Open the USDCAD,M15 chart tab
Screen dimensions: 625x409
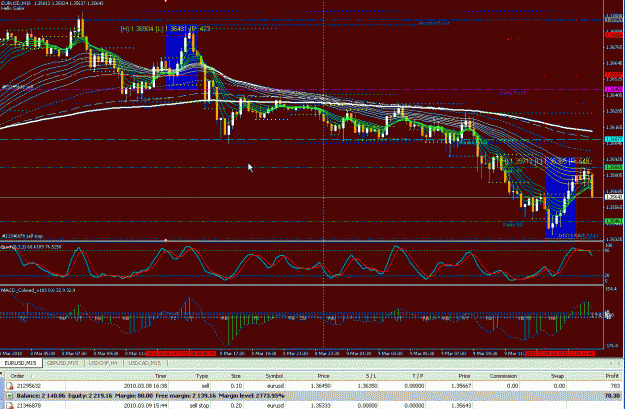coord(145,363)
